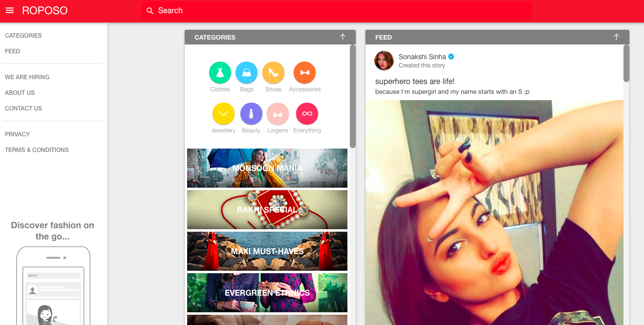The height and width of the screenshot is (325, 644).
Task: Click the blue verified badge beside Sonakshi Sinha
Action: click(451, 57)
